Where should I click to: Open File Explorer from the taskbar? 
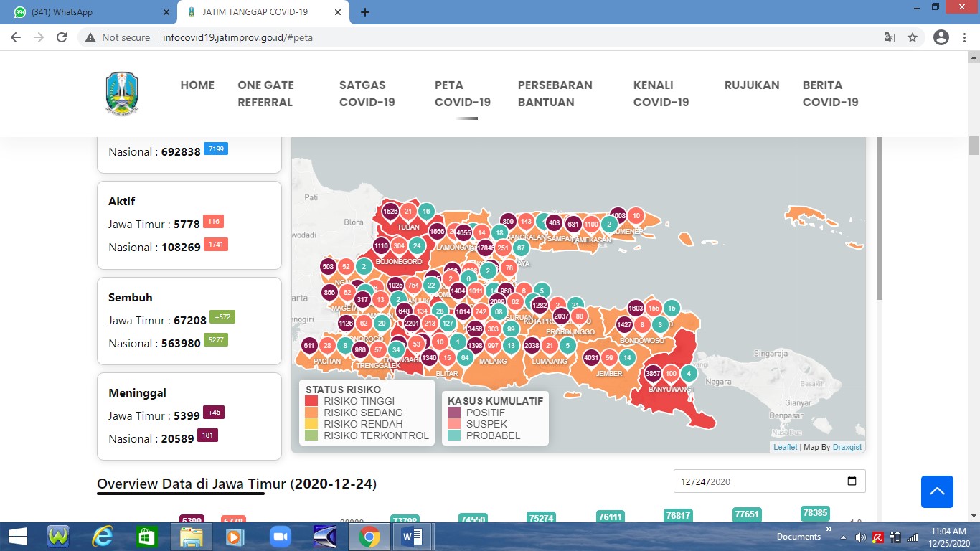(x=192, y=537)
